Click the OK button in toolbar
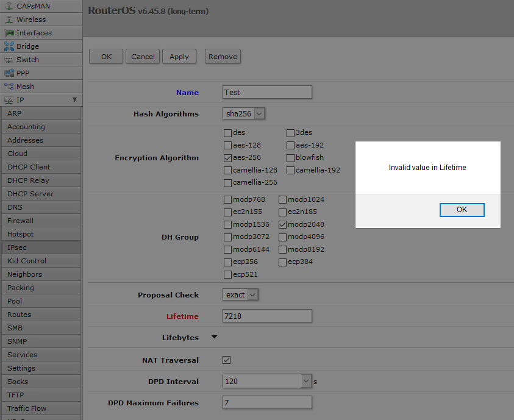514x420 pixels. pos(106,57)
